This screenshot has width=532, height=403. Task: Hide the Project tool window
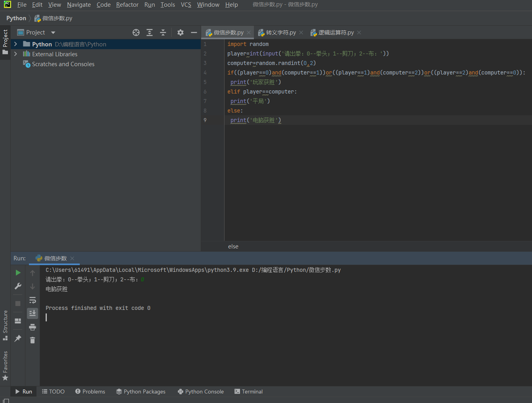point(194,32)
